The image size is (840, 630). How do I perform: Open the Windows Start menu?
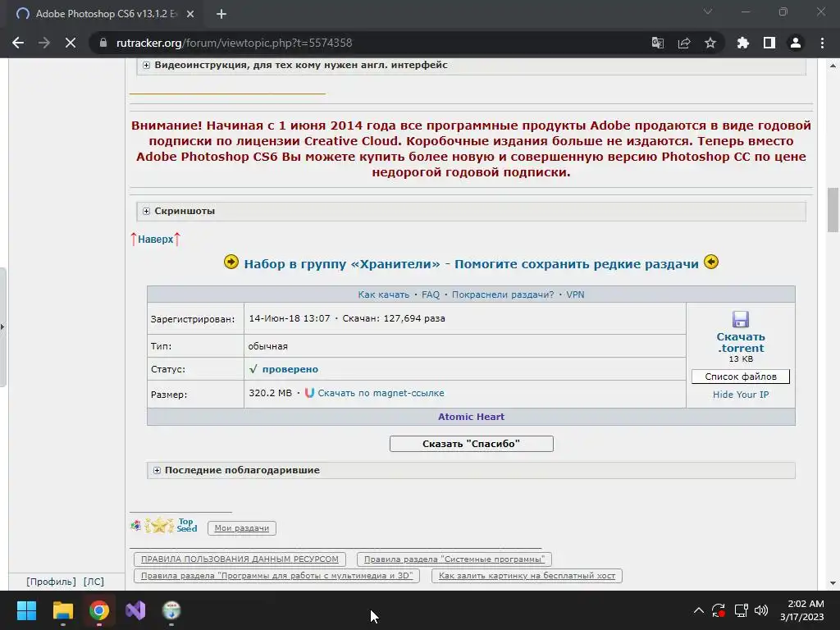pyautogui.click(x=26, y=610)
